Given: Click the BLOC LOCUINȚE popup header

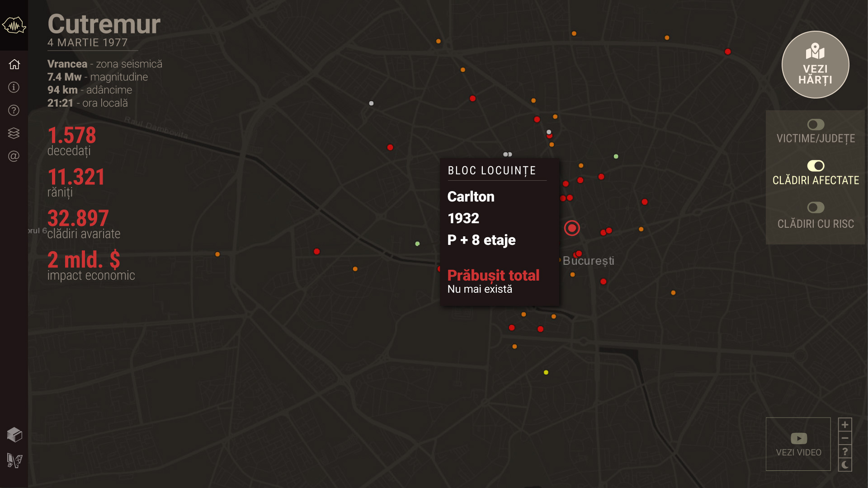Looking at the screenshot, I should pos(492,171).
